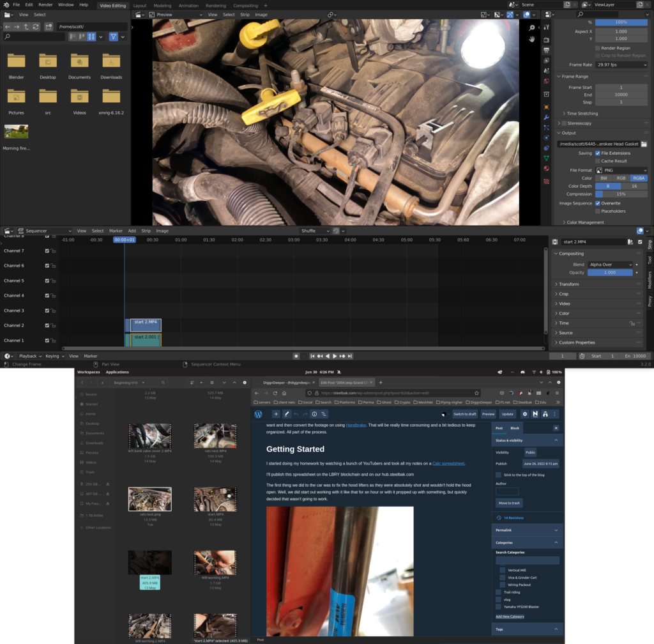
Task: Adjust the Compression 15% slider
Action: pyautogui.click(x=621, y=194)
